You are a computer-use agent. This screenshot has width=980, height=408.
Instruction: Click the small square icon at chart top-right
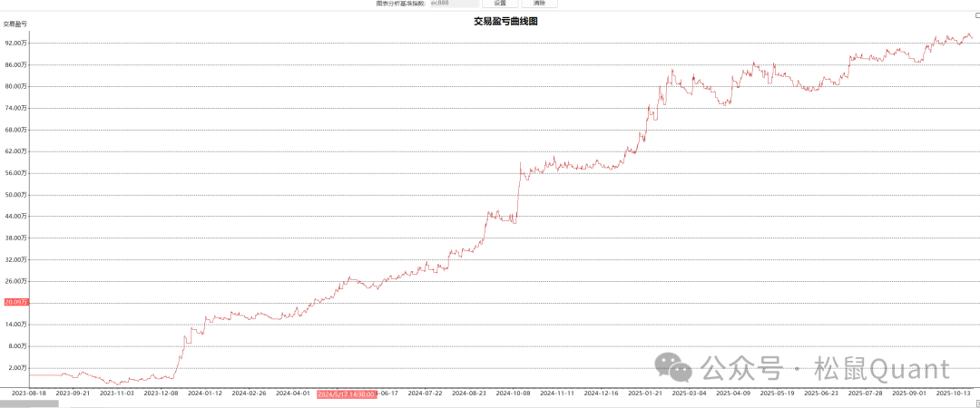[976, 15]
